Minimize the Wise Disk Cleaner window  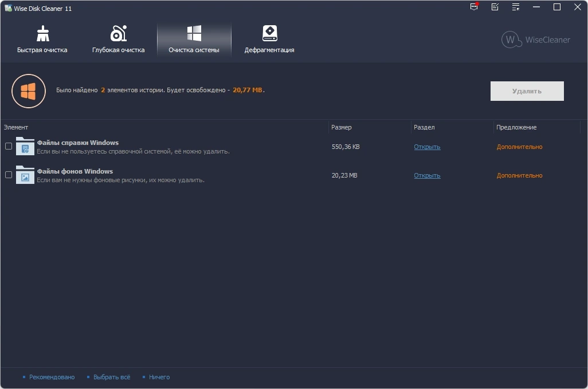(x=536, y=7)
